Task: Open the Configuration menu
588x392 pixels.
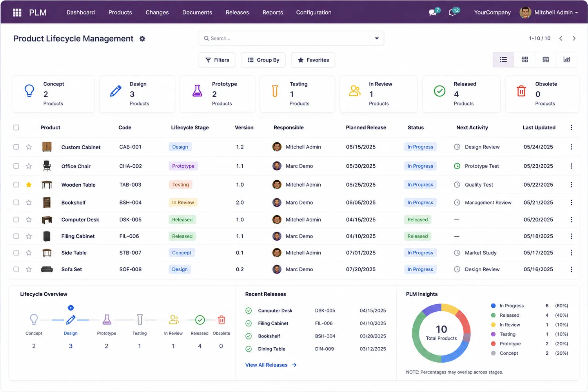Action: pyautogui.click(x=314, y=13)
